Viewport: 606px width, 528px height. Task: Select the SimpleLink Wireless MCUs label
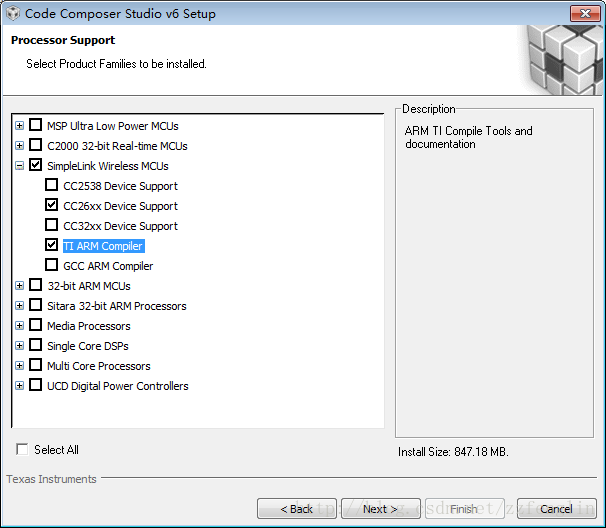[x=108, y=166]
